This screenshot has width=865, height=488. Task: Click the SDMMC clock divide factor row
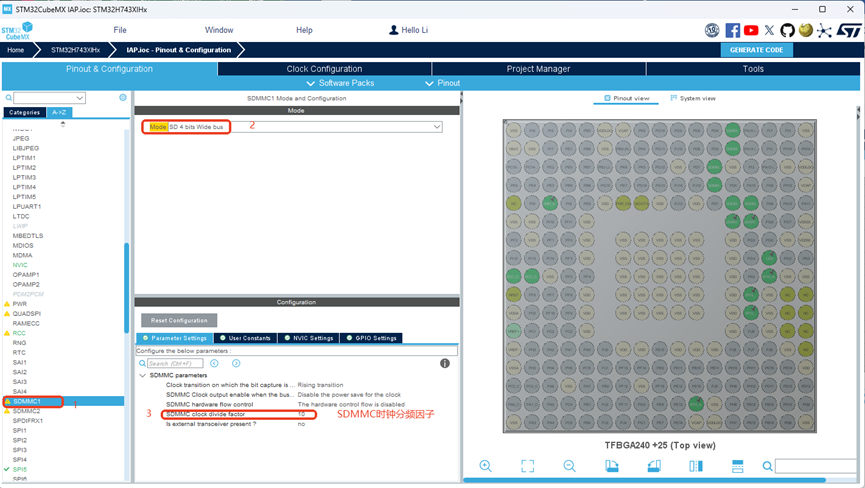tap(239, 414)
